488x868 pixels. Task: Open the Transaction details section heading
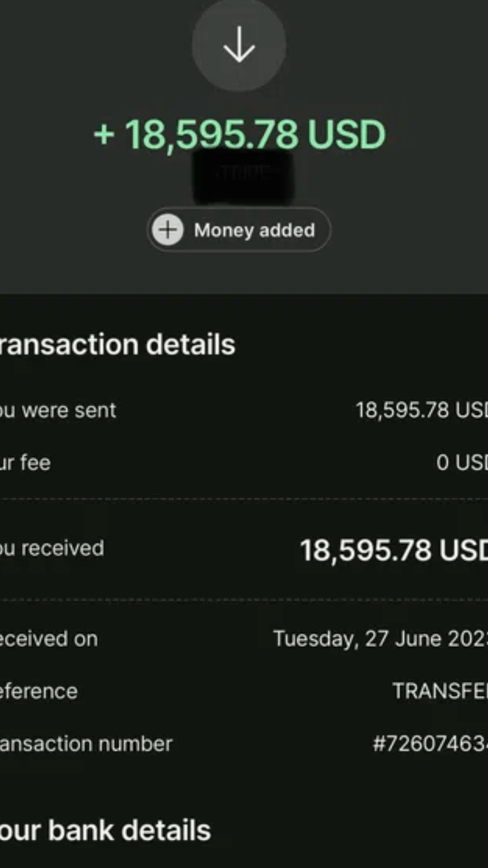(117, 344)
